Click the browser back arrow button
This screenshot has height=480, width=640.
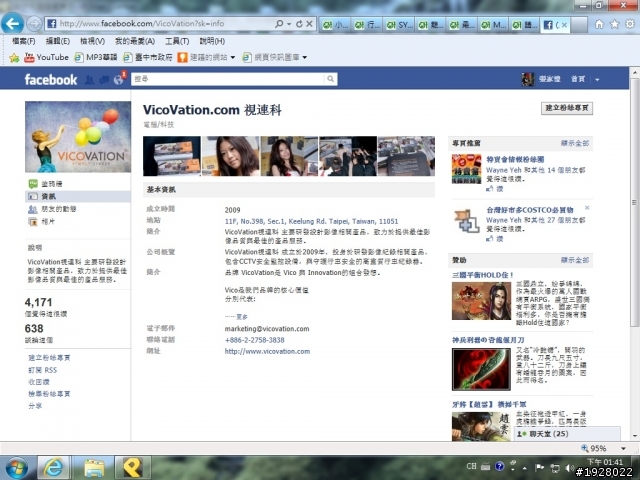point(12,23)
